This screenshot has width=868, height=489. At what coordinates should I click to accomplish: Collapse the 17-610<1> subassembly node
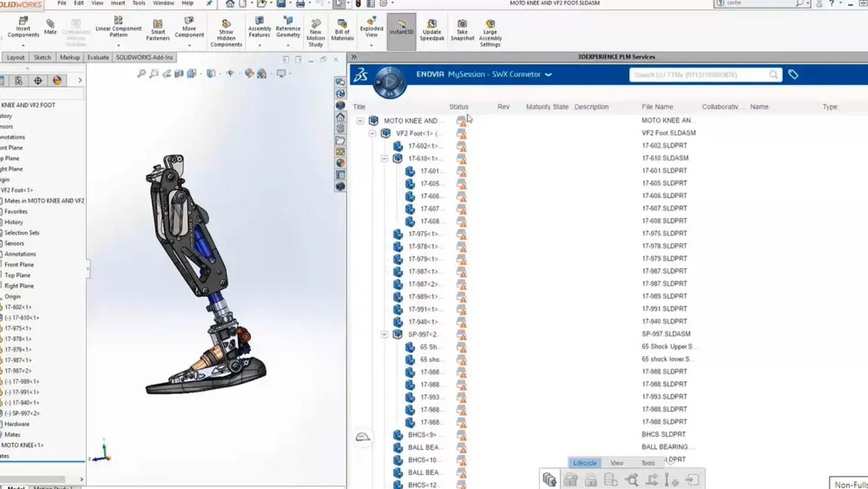click(385, 158)
